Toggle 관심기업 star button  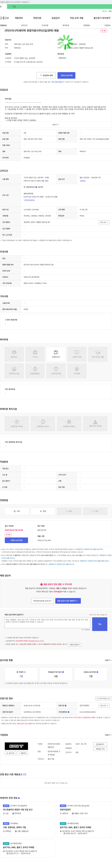[10, 753]
